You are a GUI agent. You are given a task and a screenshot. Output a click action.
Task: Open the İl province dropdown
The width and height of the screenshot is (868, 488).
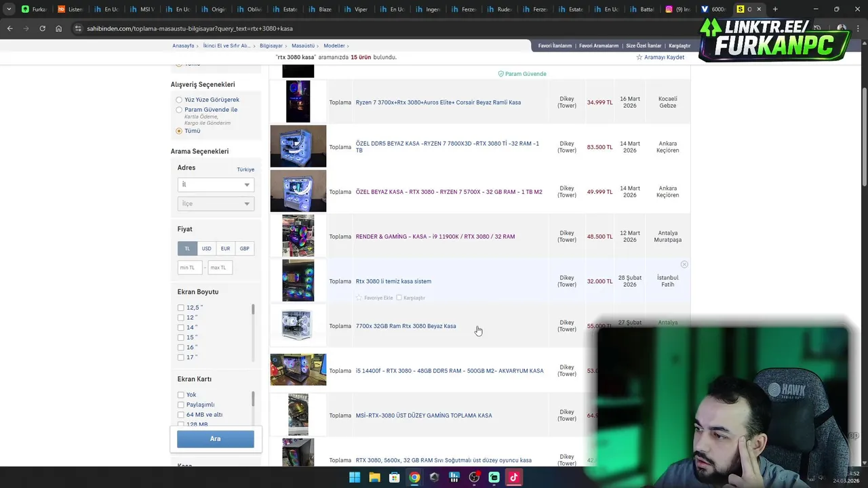pos(216,184)
